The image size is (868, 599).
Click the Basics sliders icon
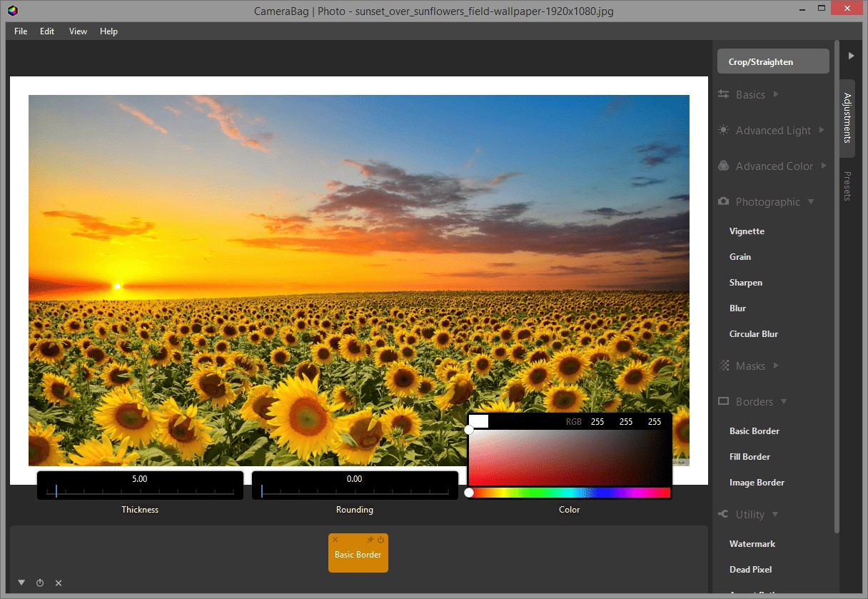[x=723, y=94]
